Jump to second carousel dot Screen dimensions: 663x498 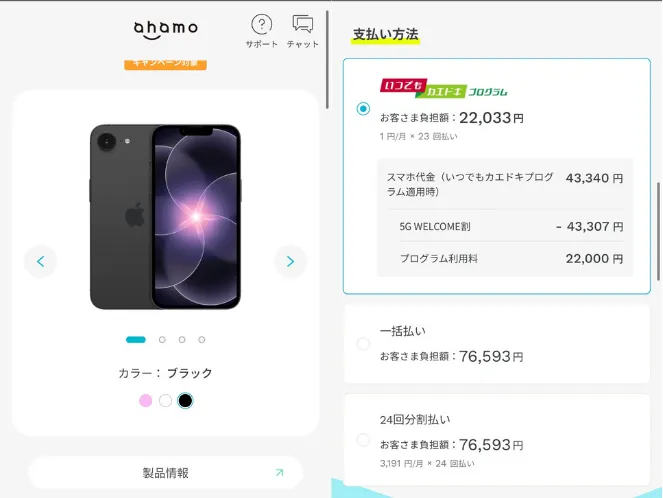(162, 339)
